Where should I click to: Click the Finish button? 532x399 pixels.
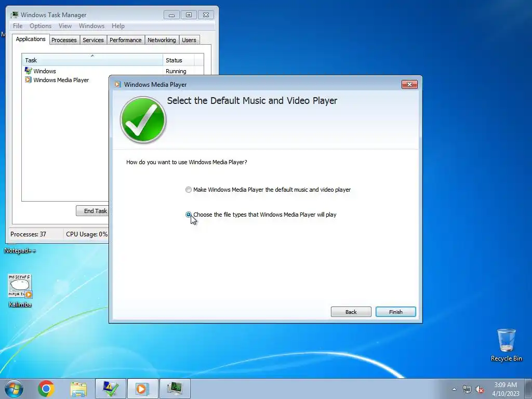[x=395, y=312]
